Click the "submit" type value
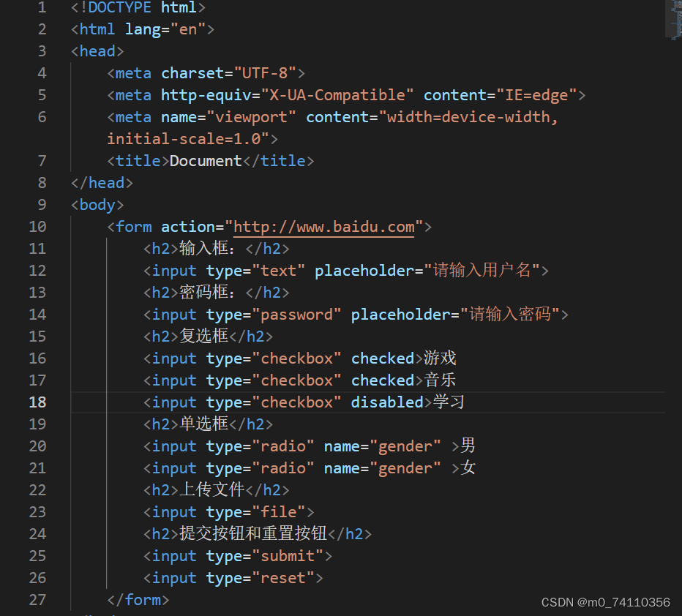 [288, 555]
